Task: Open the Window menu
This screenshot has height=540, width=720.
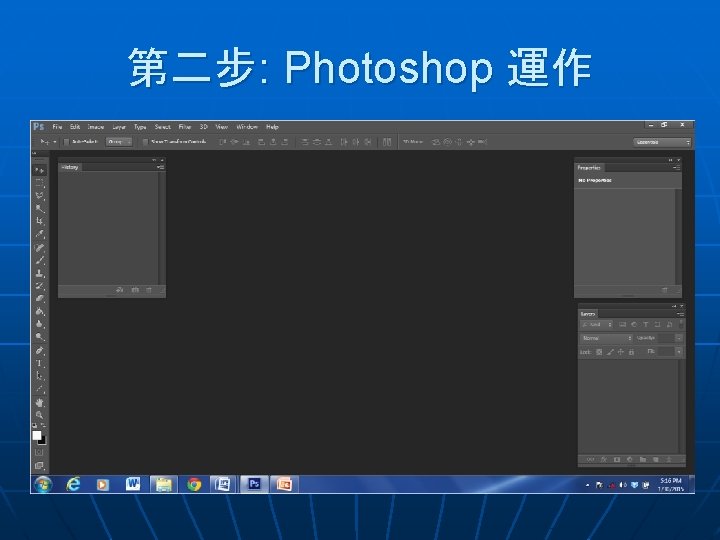Action: [x=247, y=127]
